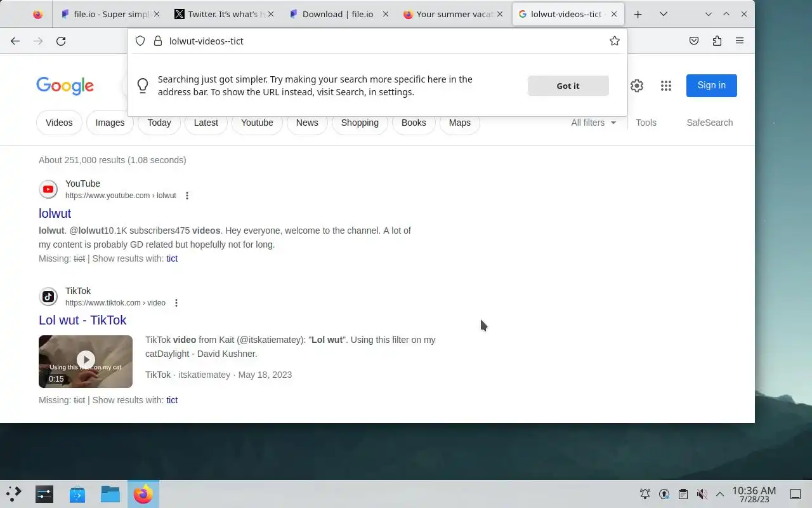
Task: Close the lolwut-videos--tict tab
Action: click(x=614, y=14)
